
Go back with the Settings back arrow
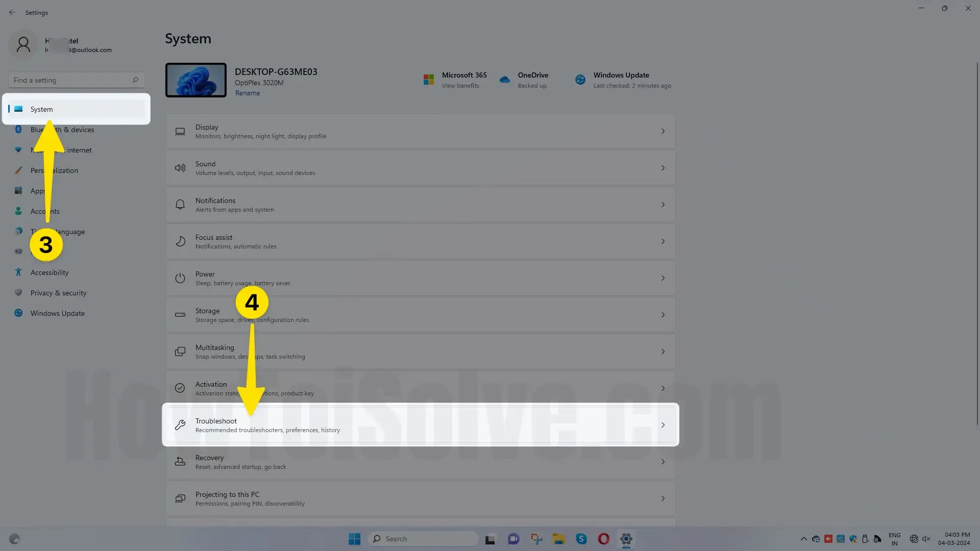(x=12, y=12)
